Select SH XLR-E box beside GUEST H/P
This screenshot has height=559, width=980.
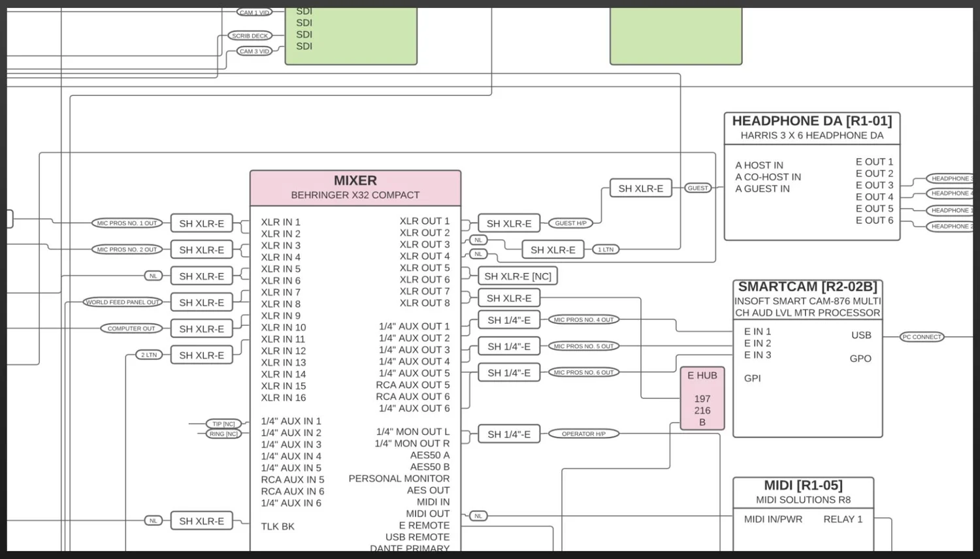click(x=509, y=223)
